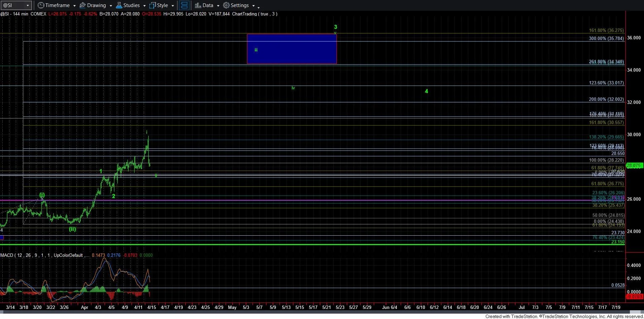Click the 161.80% (36.275) Fibonacci label

pos(606,30)
